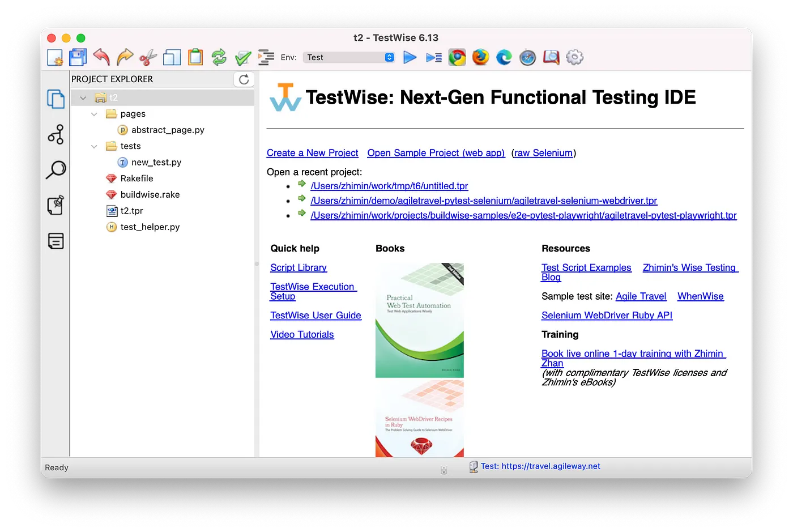This screenshot has height=532, width=793.
Task: Select the Firefox browser icon
Action: [481, 57]
